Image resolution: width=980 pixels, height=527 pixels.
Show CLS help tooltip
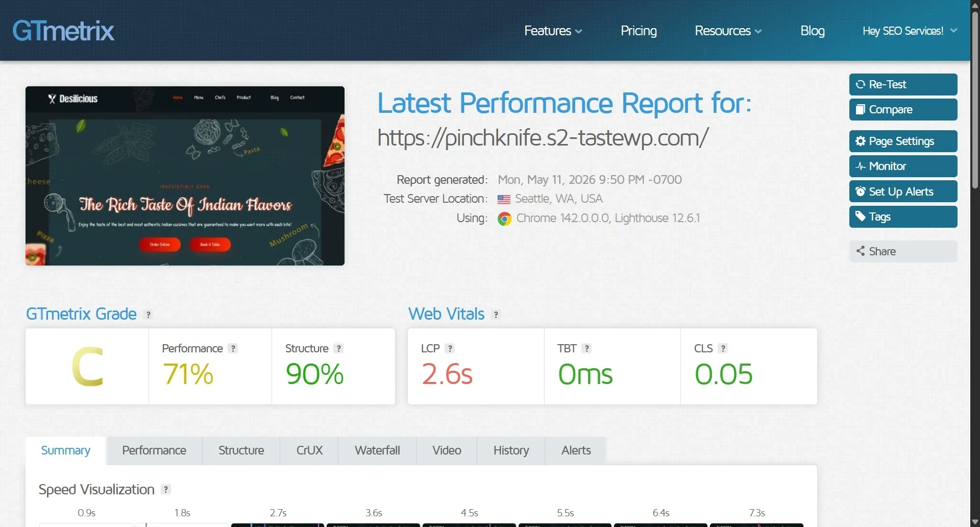723,348
